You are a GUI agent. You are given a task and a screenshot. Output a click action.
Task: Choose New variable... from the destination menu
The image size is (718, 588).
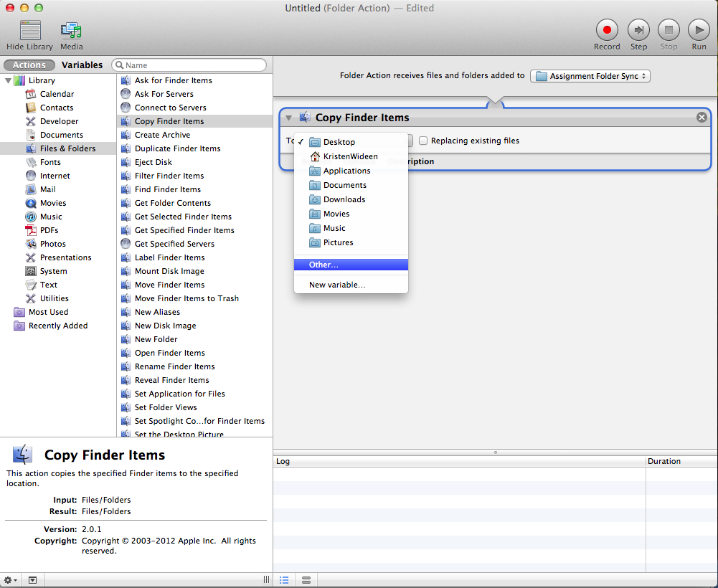pos(351,283)
